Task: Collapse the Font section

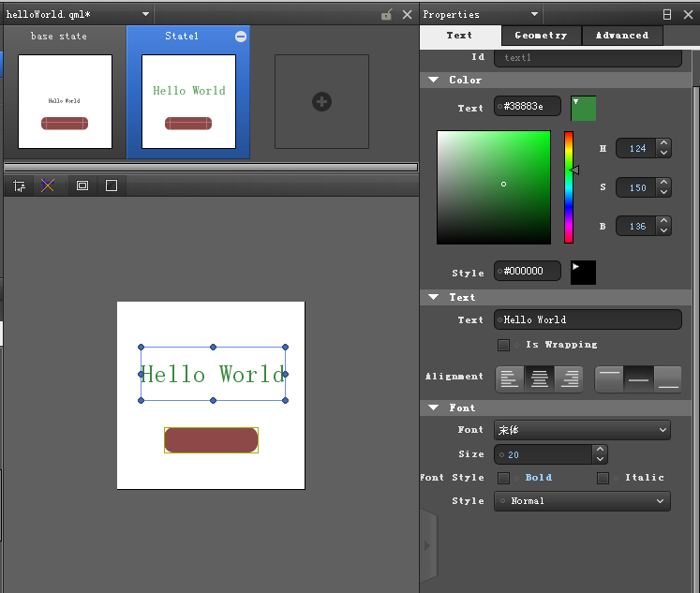Action: point(434,408)
